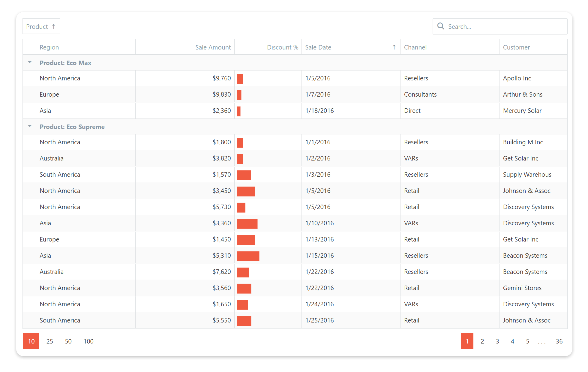Click sale amount $2,360

coord(222,111)
